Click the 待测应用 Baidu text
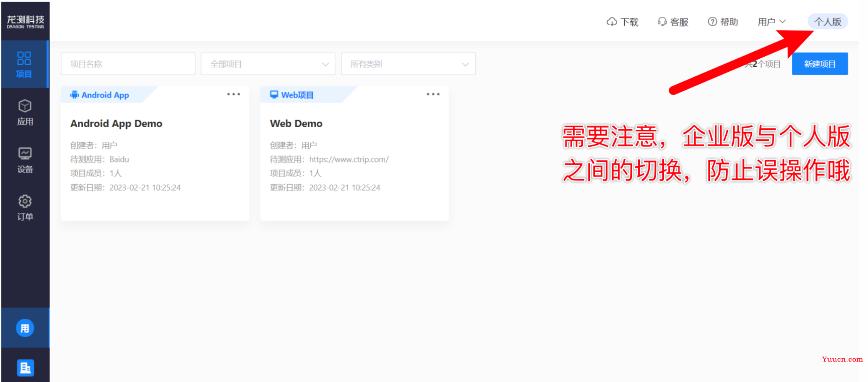The height and width of the screenshot is (382, 868). [x=100, y=159]
